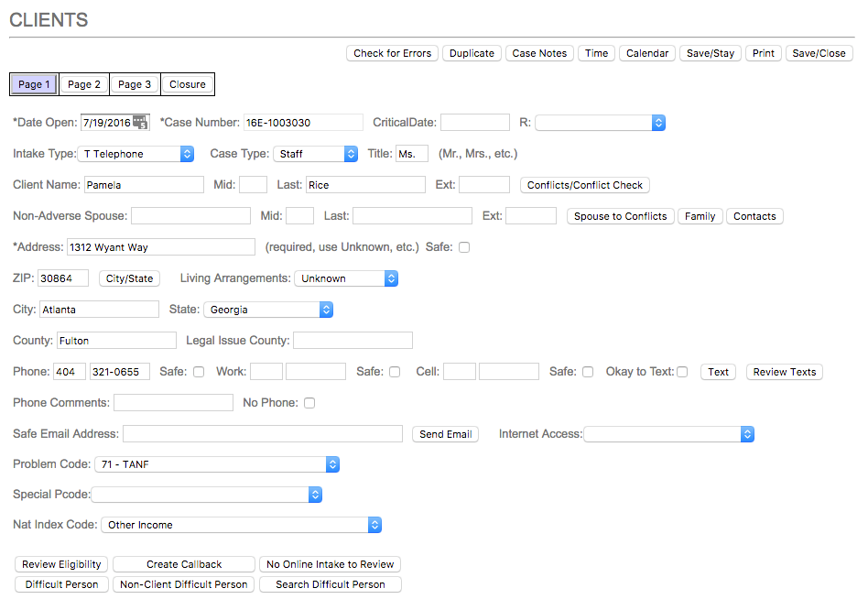Open the Date Open calendar picker icon
This screenshot has width=868, height=599.
(x=140, y=123)
